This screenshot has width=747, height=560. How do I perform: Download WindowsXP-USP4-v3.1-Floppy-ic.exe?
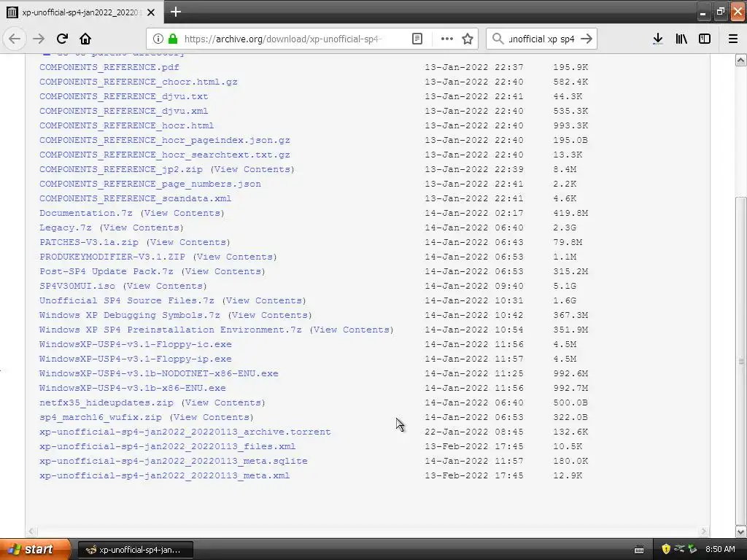(x=135, y=344)
